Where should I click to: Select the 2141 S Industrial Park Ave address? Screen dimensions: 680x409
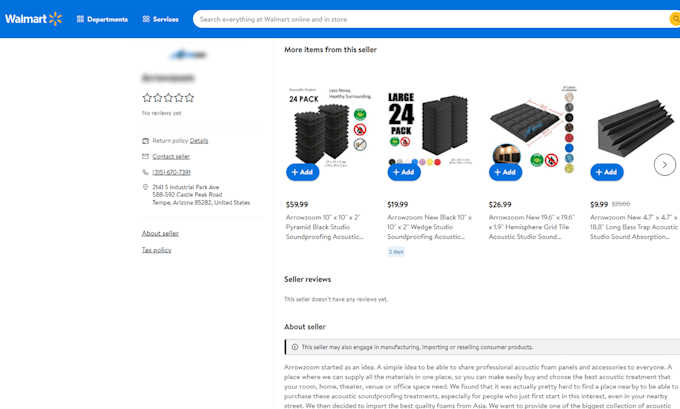tap(201, 195)
